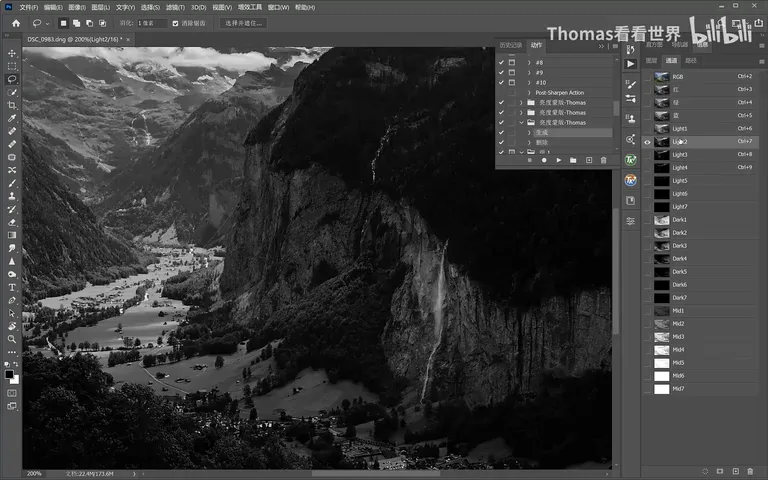
Task: Select the Pen tool
Action: 12,300
